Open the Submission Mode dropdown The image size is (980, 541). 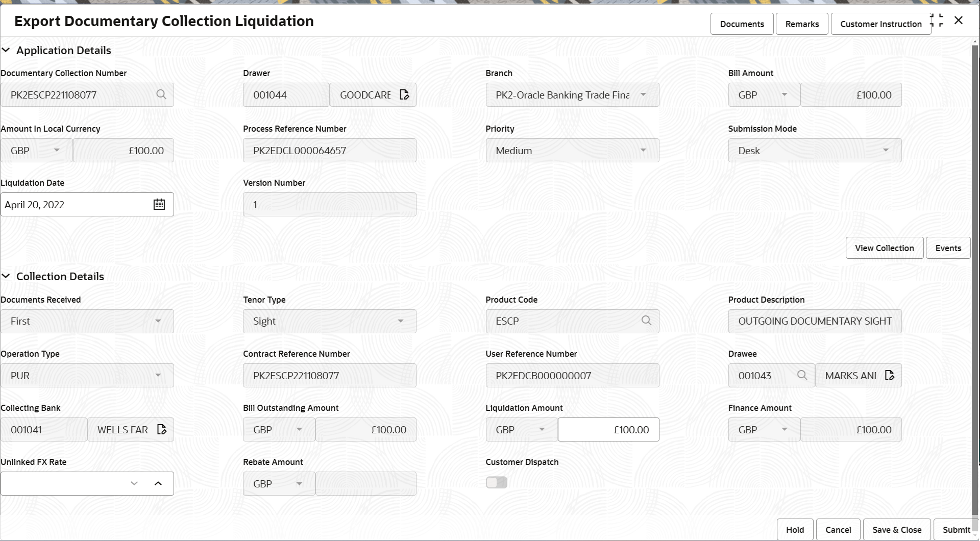point(886,150)
